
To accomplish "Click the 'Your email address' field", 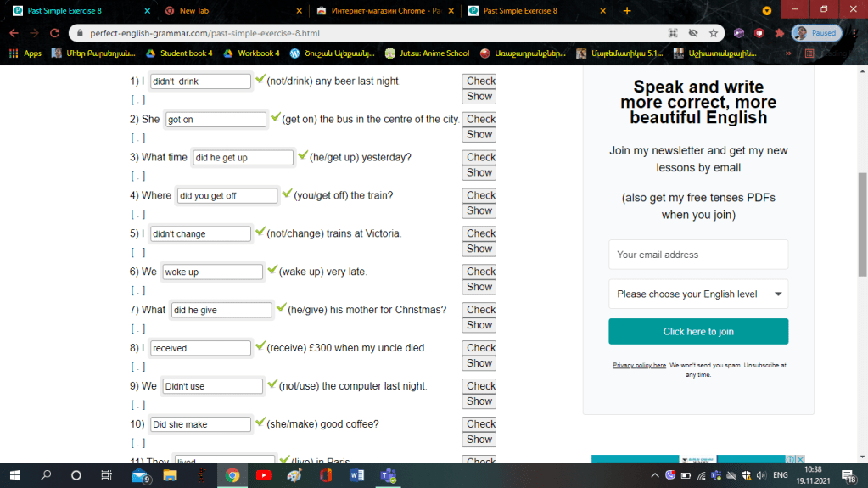I will pyautogui.click(x=697, y=255).
